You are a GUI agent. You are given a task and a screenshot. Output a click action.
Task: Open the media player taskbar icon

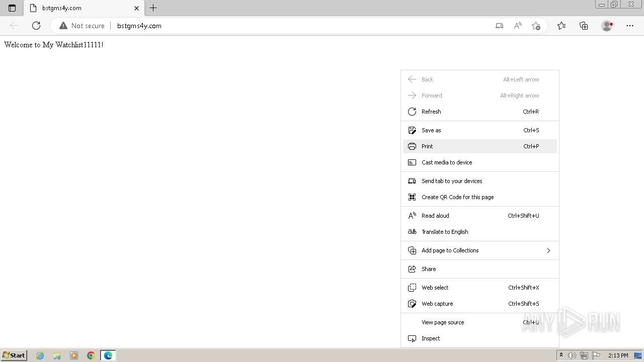[x=74, y=355]
